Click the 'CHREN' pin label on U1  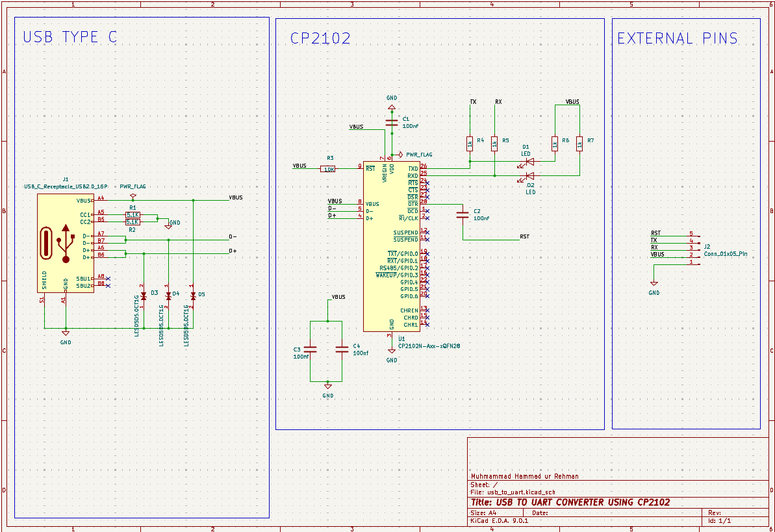click(x=409, y=310)
